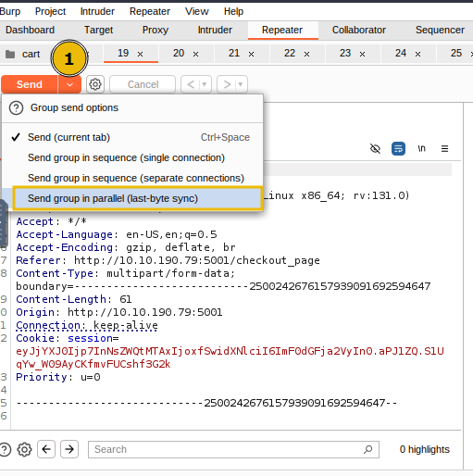473x476 pixels.
Task: Select the cart tab group folder
Action: [x=23, y=54]
